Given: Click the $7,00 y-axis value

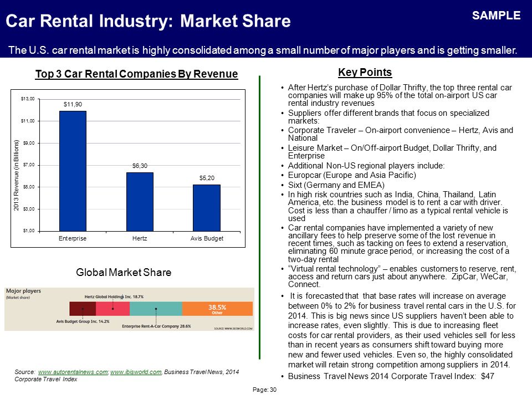Looking at the screenshot, I should coord(29,165).
